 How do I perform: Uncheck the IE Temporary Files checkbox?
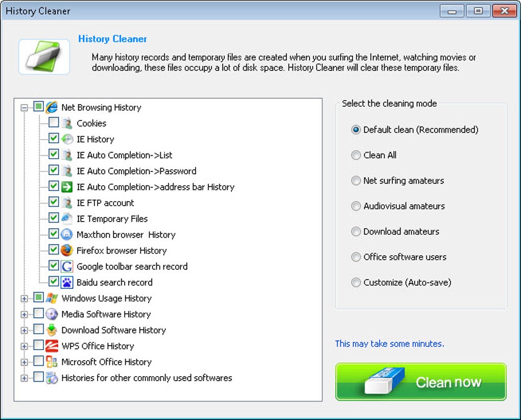point(54,218)
